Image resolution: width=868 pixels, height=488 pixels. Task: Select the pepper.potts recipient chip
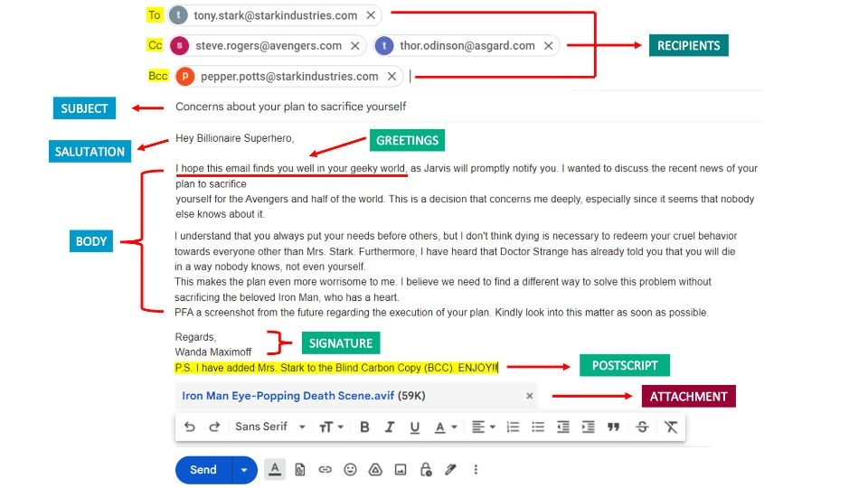tap(289, 76)
